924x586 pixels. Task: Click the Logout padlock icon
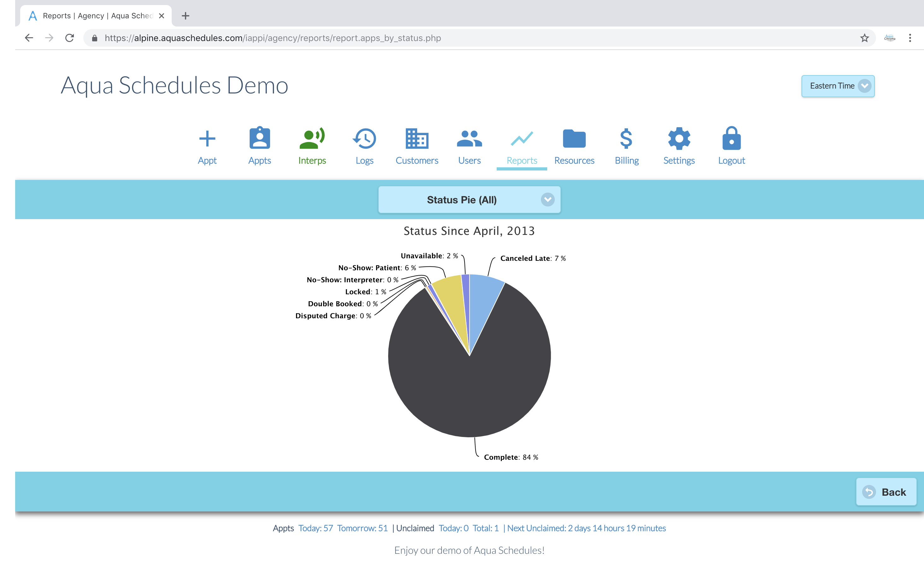pyautogui.click(x=731, y=138)
